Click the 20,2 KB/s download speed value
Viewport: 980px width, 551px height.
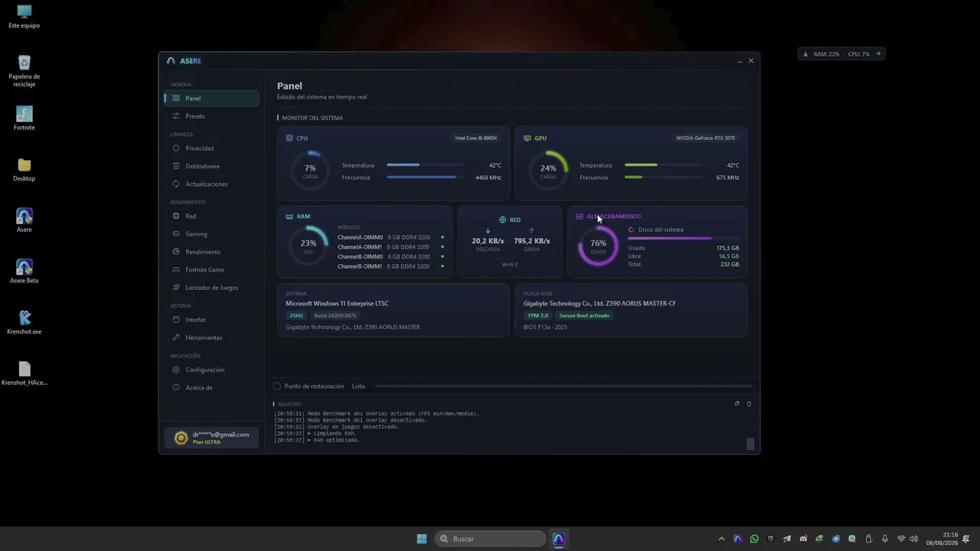488,241
